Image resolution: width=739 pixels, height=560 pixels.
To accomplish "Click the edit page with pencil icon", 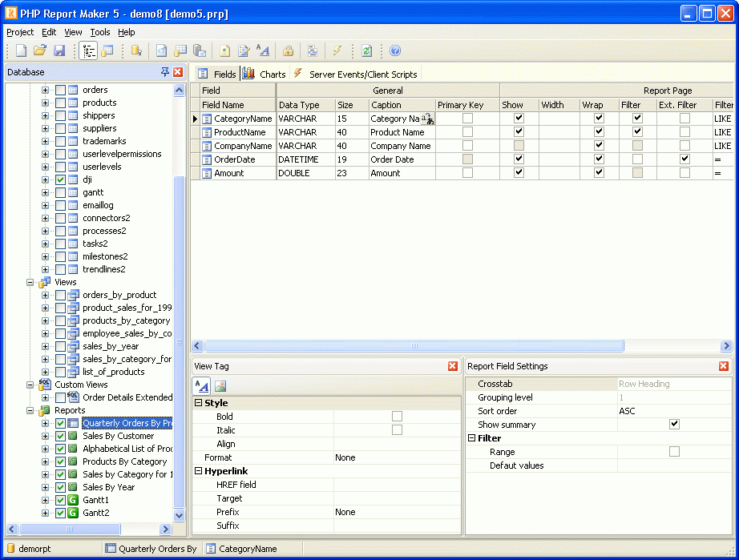I will point(244,50).
